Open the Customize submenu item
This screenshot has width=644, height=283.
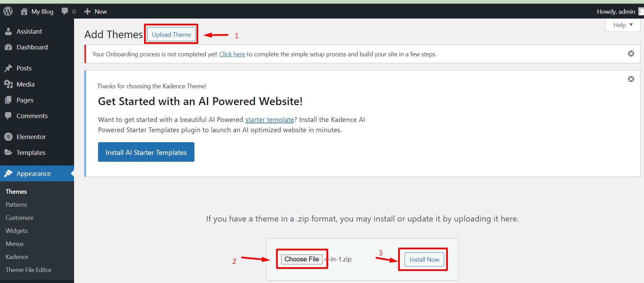click(x=20, y=218)
